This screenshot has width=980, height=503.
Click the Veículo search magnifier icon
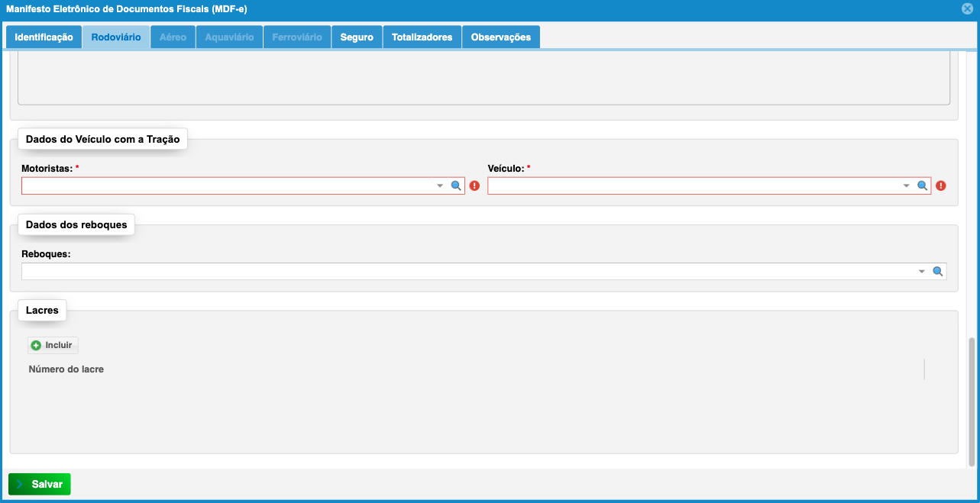pyautogui.click(x=922, y=185)
